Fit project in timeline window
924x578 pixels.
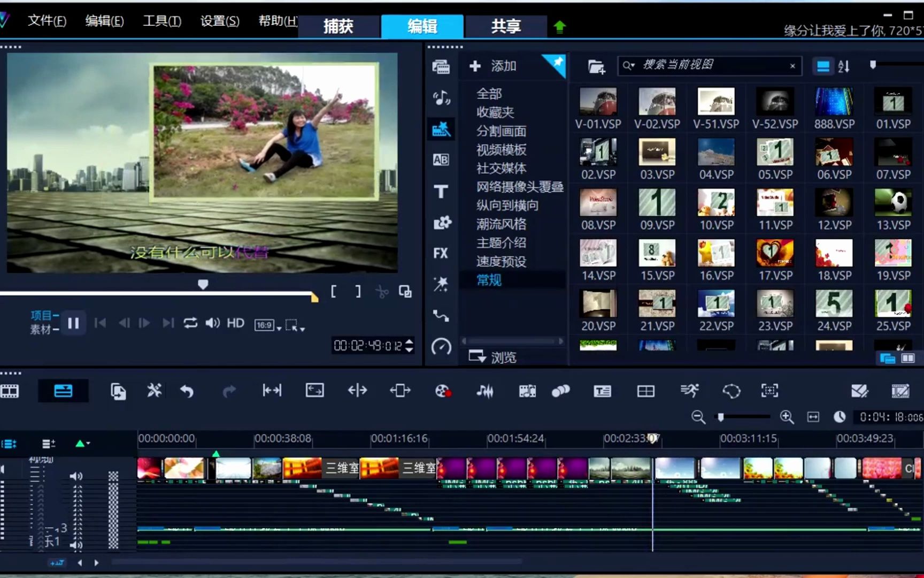813,417
